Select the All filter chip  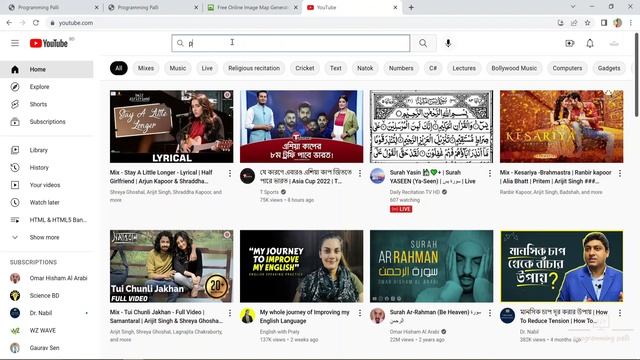(118, 68)
